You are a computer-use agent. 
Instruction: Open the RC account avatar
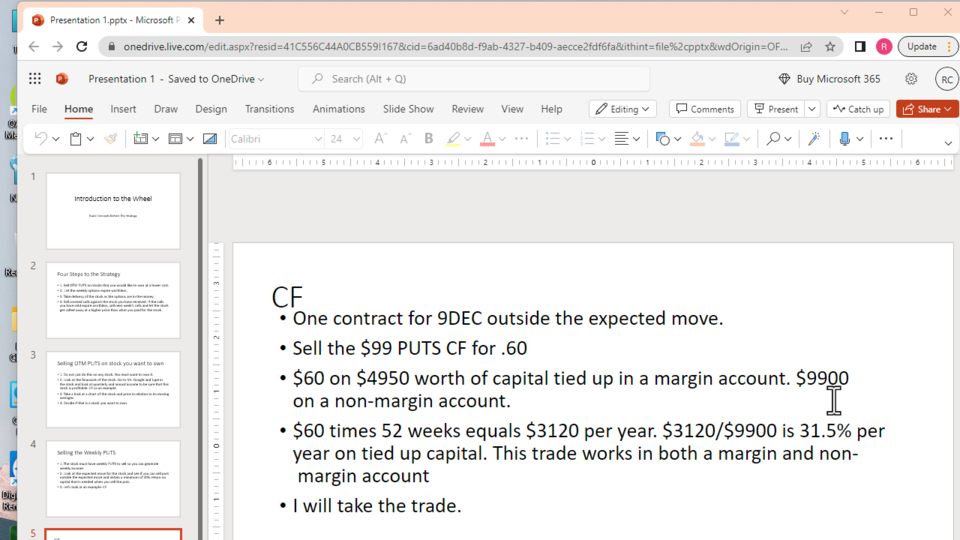(x=947, y=79)
